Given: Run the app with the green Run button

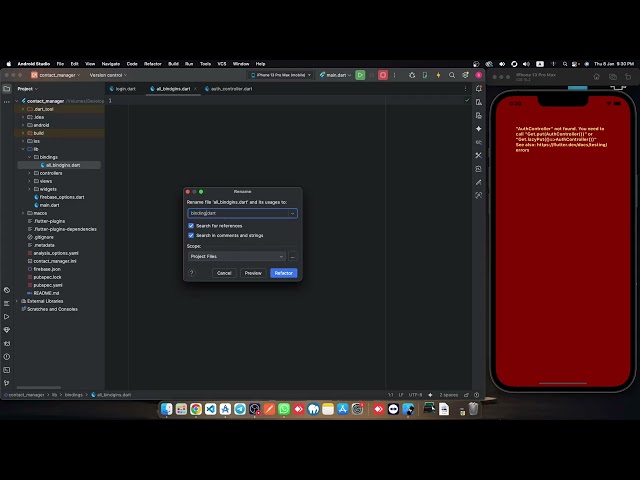Looking at the screenshot, I should pos(360,75).
